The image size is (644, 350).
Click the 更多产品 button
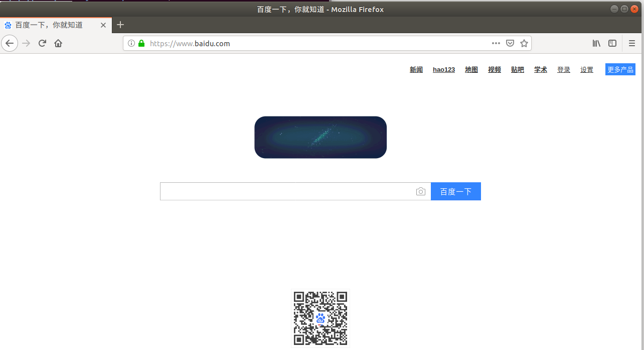click(x=620, y=70)
